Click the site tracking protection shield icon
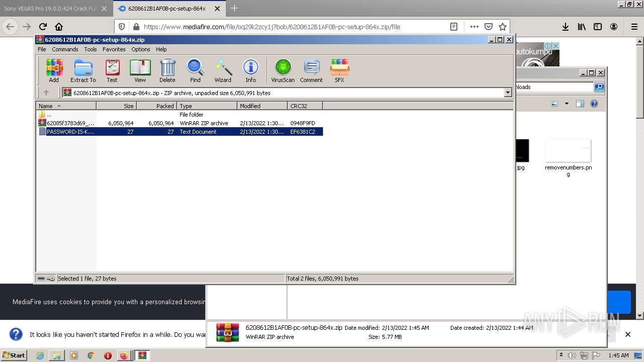This screenshot has height=362, width=644. [x=122, y=27]
